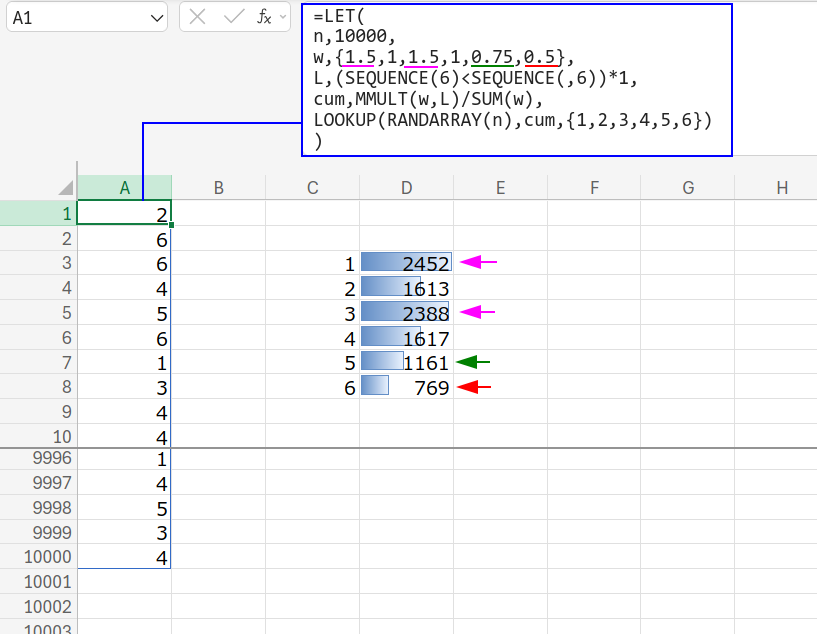Select the magenta arrow beside 2388
Screen dimensions: 817x634
coord(478,313)
